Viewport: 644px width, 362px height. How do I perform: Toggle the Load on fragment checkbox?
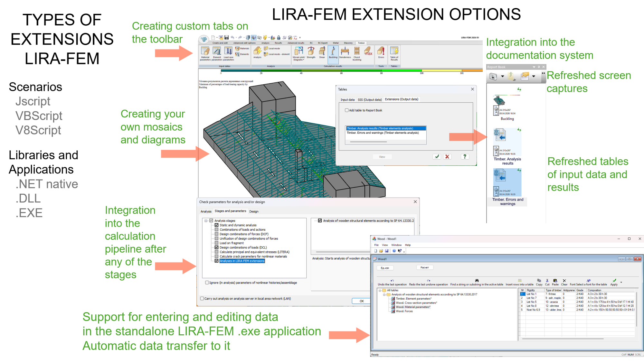pos(217,243)
